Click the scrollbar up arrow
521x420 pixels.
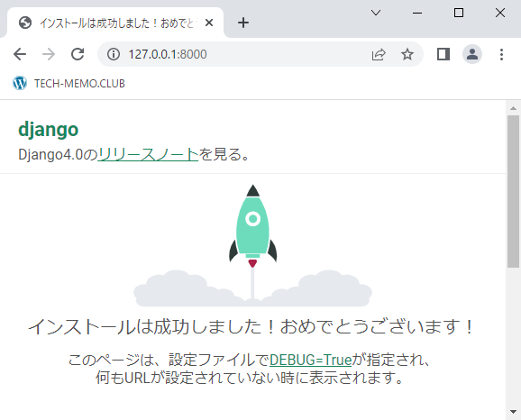pyautogui.click(x=513, y=108)
